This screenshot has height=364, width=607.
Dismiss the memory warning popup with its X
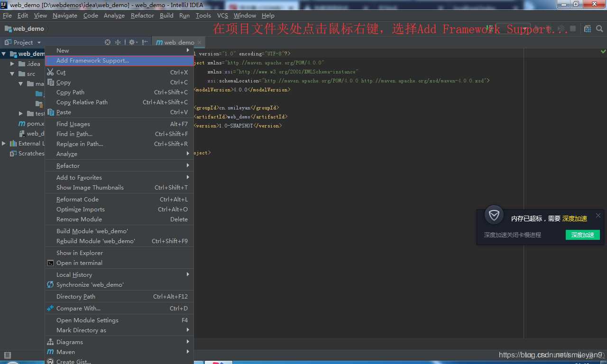click(x=598, y=215)
